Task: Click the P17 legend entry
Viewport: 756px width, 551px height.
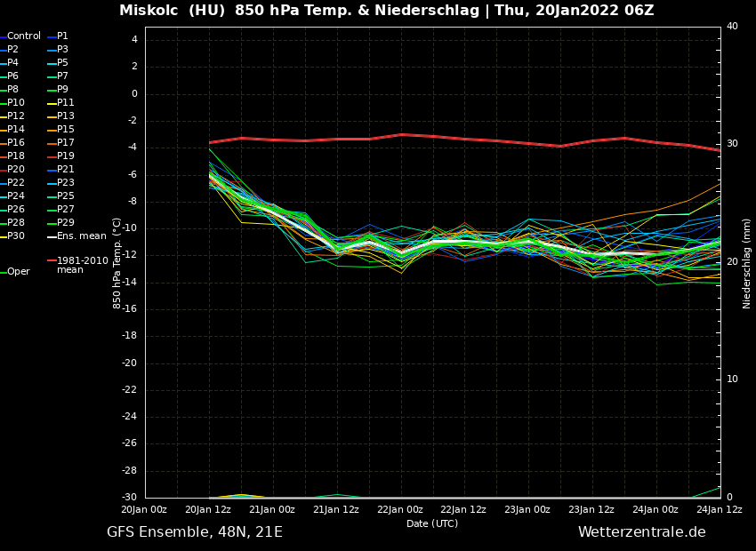Action: [x=66, y=143]
